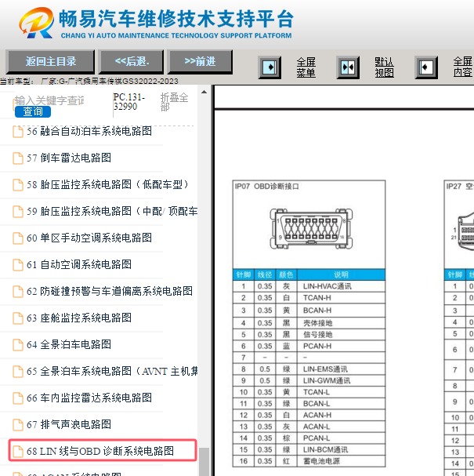Screen dimensions: 474x476
Task: Click the full-screen menu arrow icon
Action: [270, 67]
